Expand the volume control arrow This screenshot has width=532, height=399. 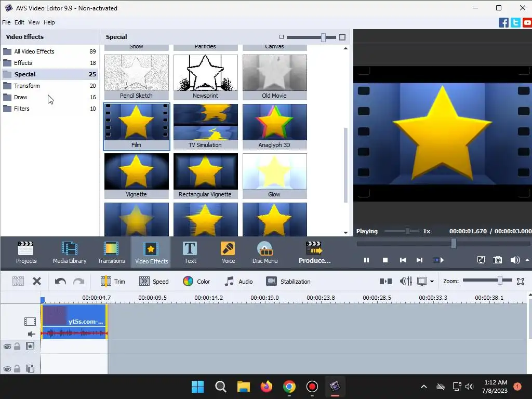527,260
